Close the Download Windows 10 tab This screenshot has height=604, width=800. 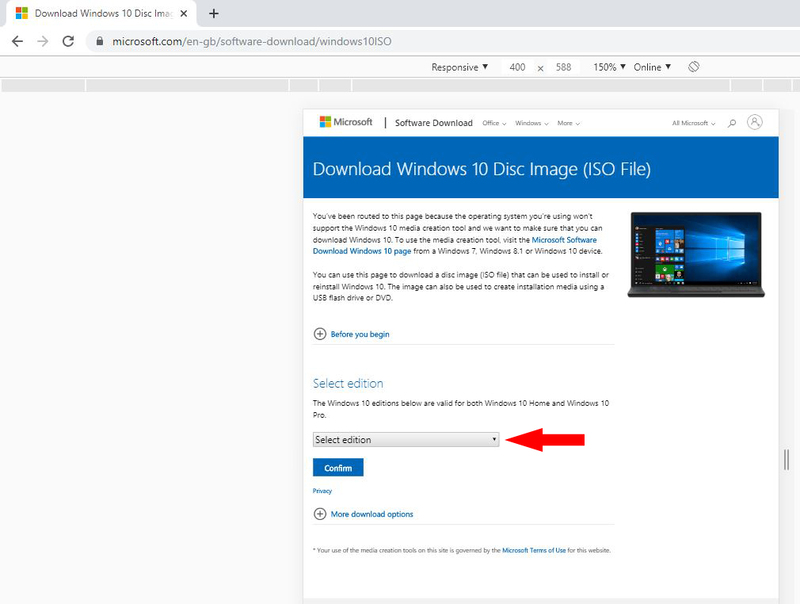pos(184,14)
